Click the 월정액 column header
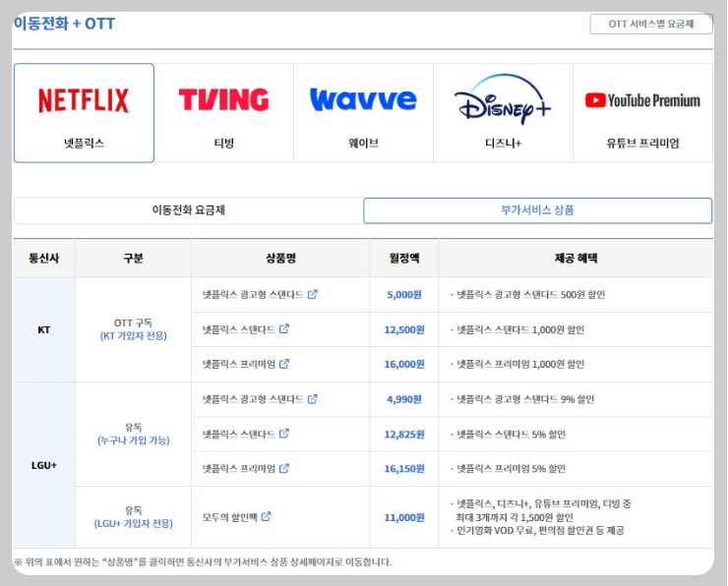This screenshot has height=586, width=728. 404,258
